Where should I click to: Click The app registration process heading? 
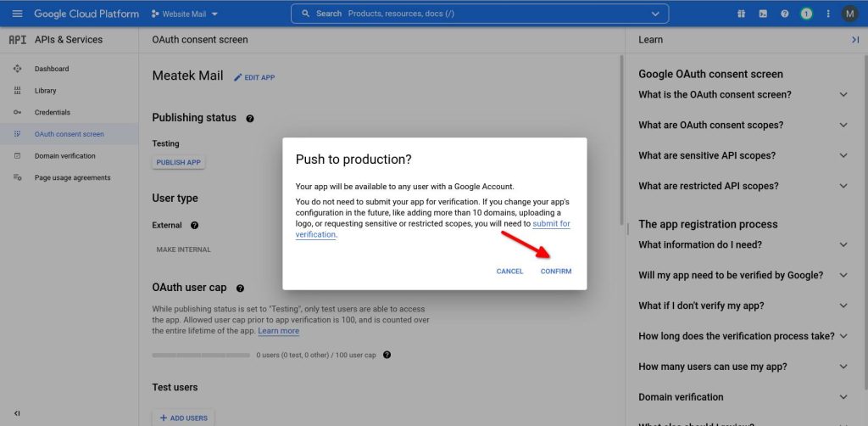pos(708,224)
